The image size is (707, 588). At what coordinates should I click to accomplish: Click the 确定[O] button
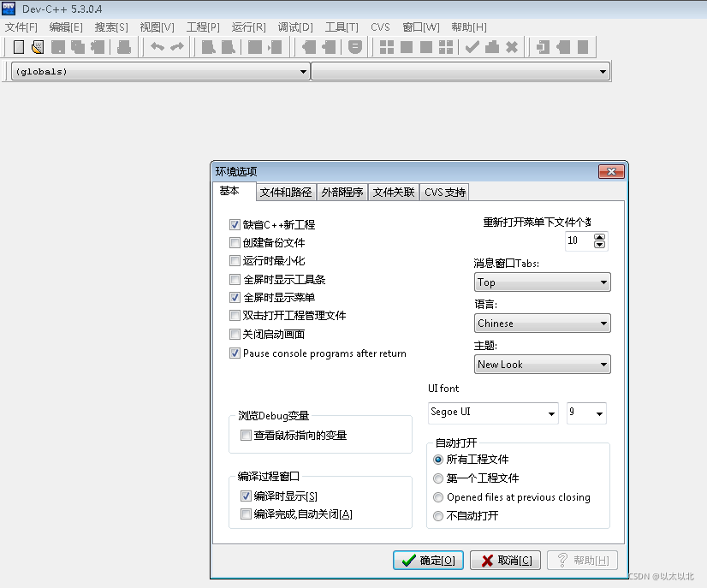pyautogui.click(x=428, y=560)
